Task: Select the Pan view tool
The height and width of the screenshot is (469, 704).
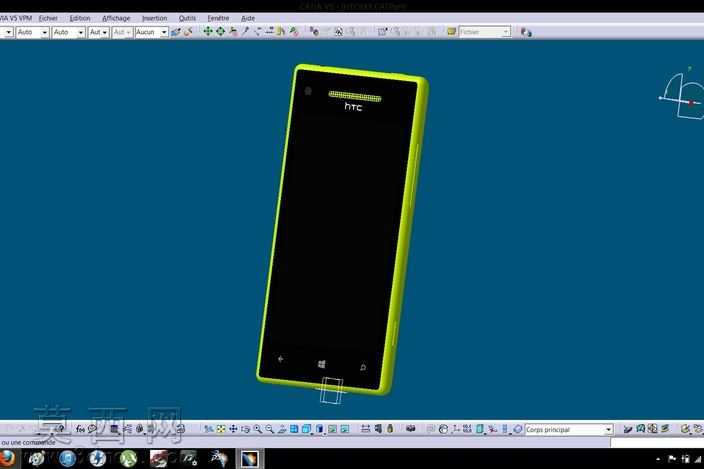Action: [233, 429]
